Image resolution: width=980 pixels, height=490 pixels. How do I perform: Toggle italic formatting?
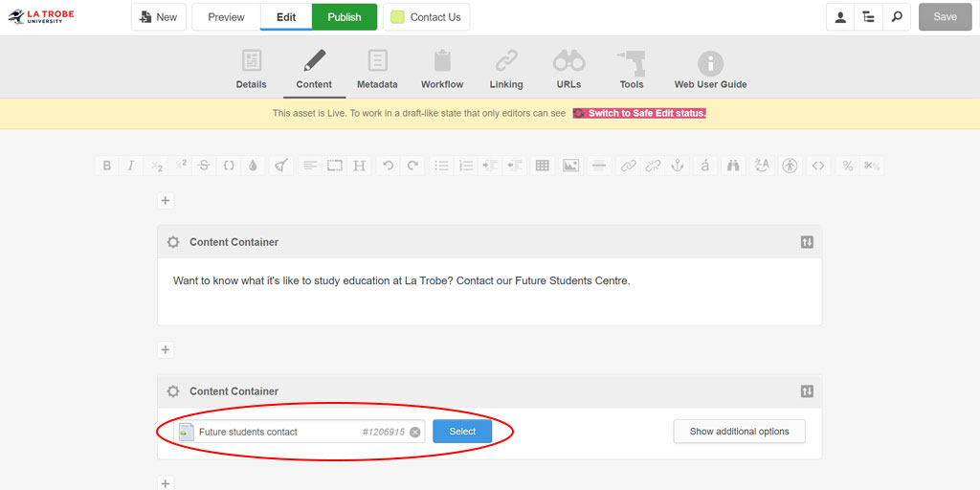coord(131,166)
